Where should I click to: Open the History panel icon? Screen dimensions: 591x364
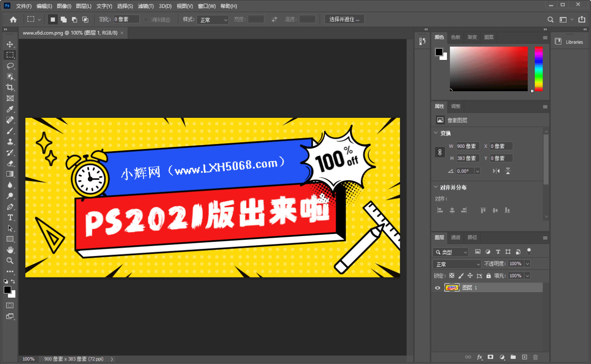click(x=422, y=41)
